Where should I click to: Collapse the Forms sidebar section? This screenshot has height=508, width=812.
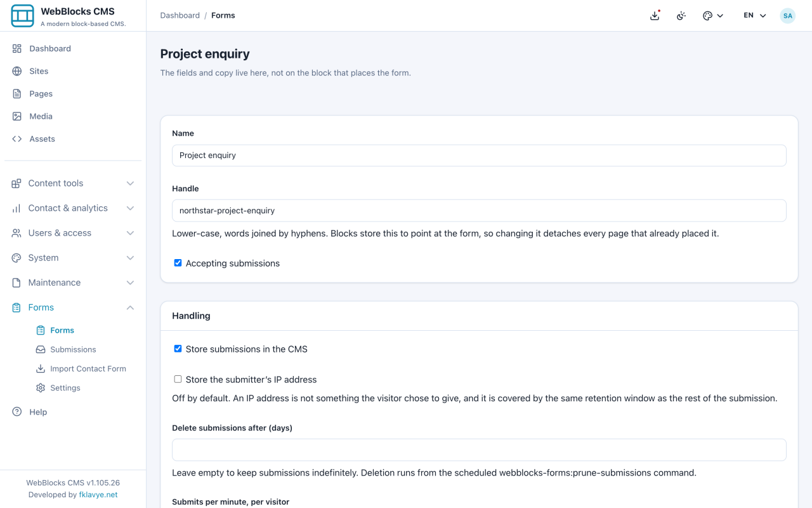tap(73, 307)
